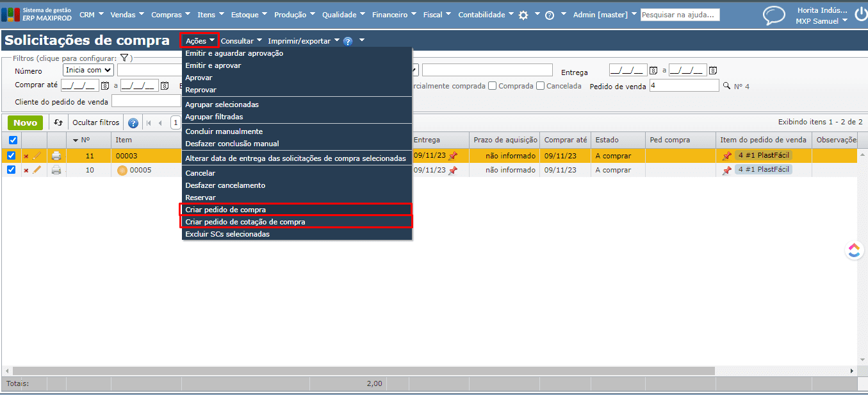This screenshot has height=395, width=868.
Task: Expand the Estoque menu
Action: click(250, 15)
